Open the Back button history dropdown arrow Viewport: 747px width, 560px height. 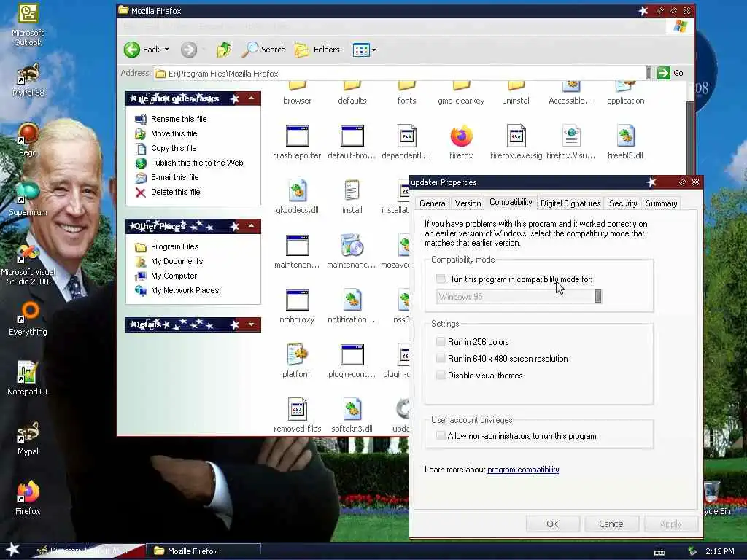167,50
